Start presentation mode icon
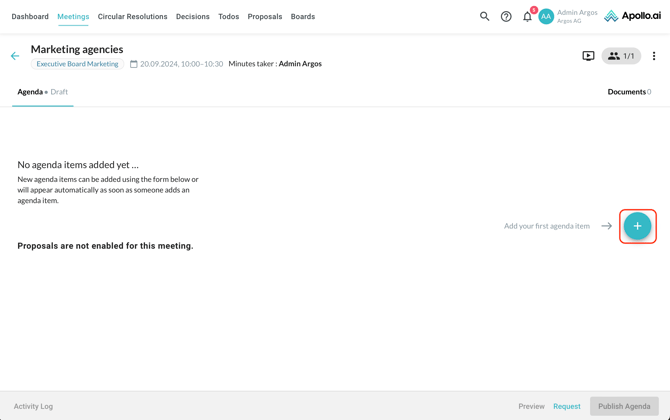This screenshot has height=420, width=670. click(588, 56)
